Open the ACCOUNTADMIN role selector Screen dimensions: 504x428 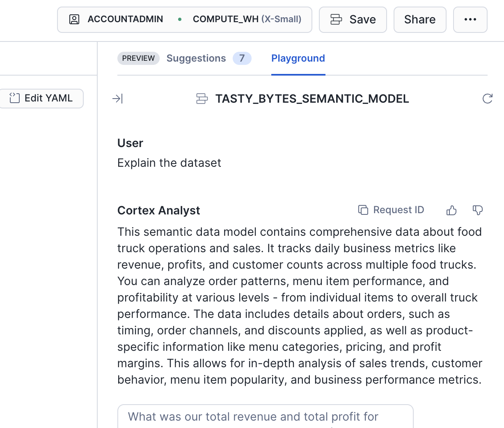(125, 19)
